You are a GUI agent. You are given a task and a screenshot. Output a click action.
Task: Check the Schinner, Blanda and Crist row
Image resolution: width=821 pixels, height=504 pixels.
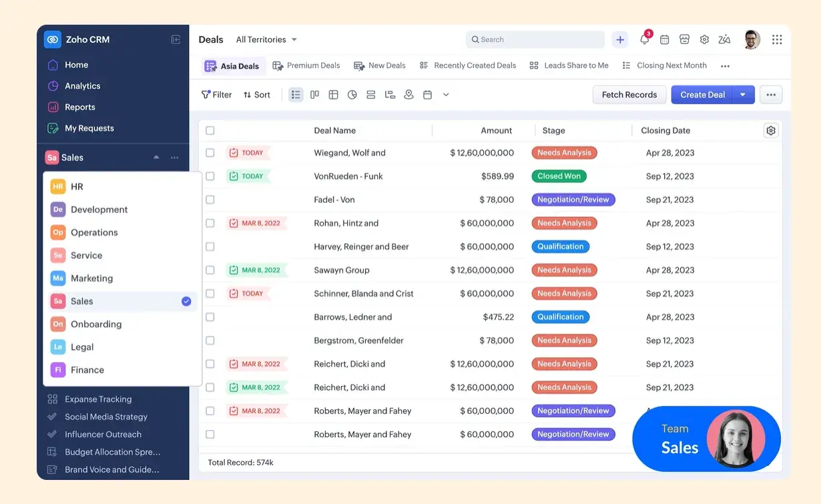click(210, 294)
